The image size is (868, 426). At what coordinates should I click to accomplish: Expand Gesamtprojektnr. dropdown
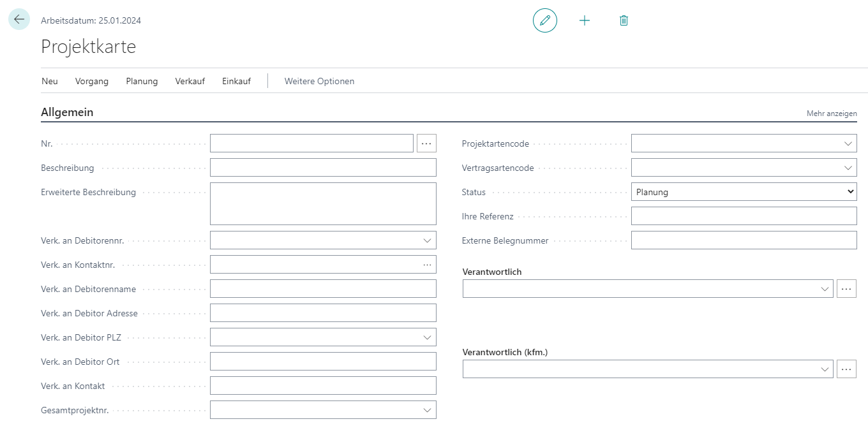(427, 410)
